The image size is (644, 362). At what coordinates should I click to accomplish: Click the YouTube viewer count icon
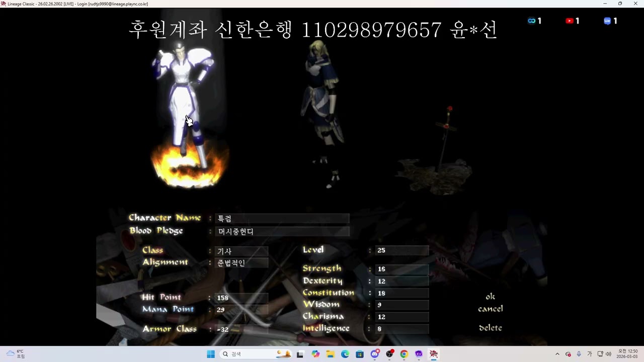tap(570, 21)
